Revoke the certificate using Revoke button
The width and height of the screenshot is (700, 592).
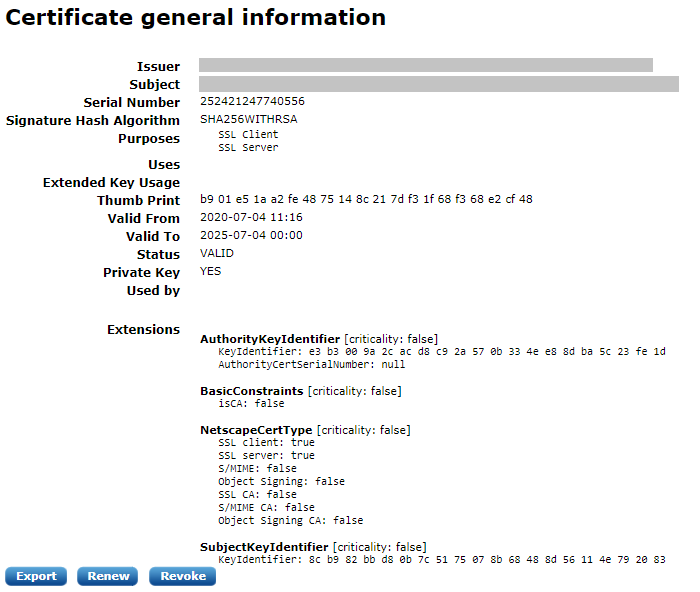(183, 576)
